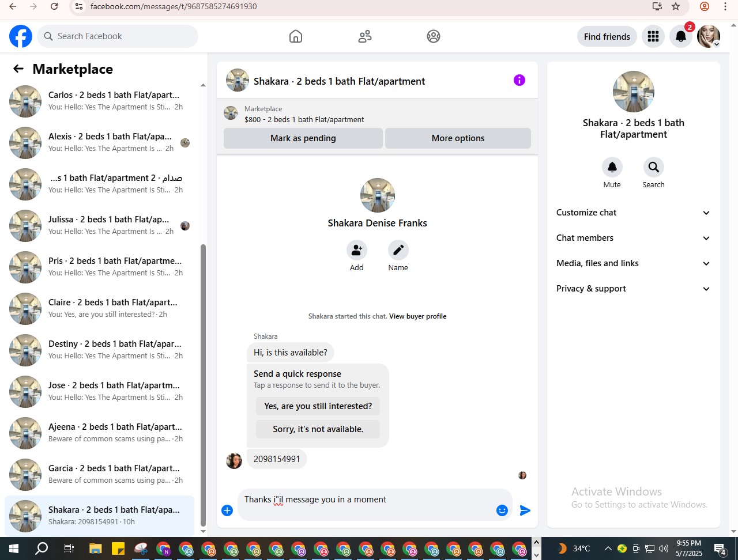
Task: Click the 2098154991 message bubble
Action: [x=277, y=459]
